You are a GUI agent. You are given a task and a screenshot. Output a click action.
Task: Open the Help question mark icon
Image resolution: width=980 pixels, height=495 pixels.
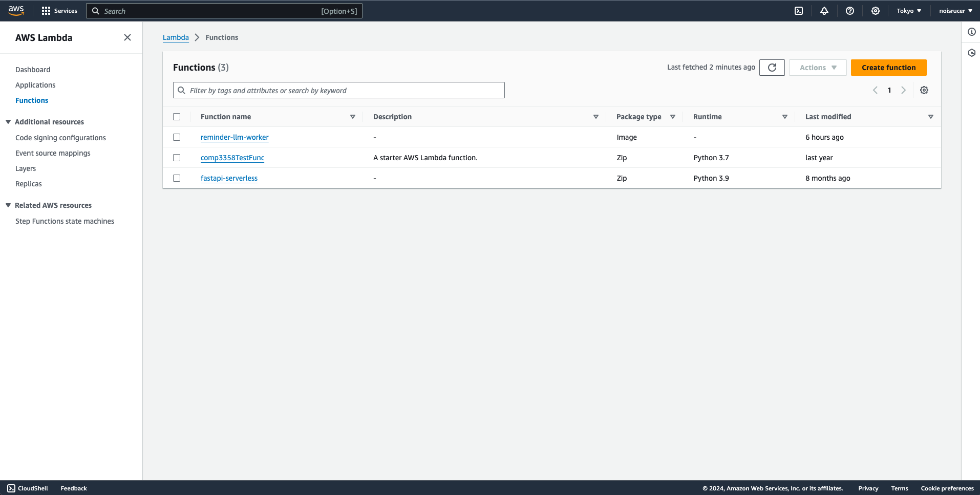[x=850, y=10]
